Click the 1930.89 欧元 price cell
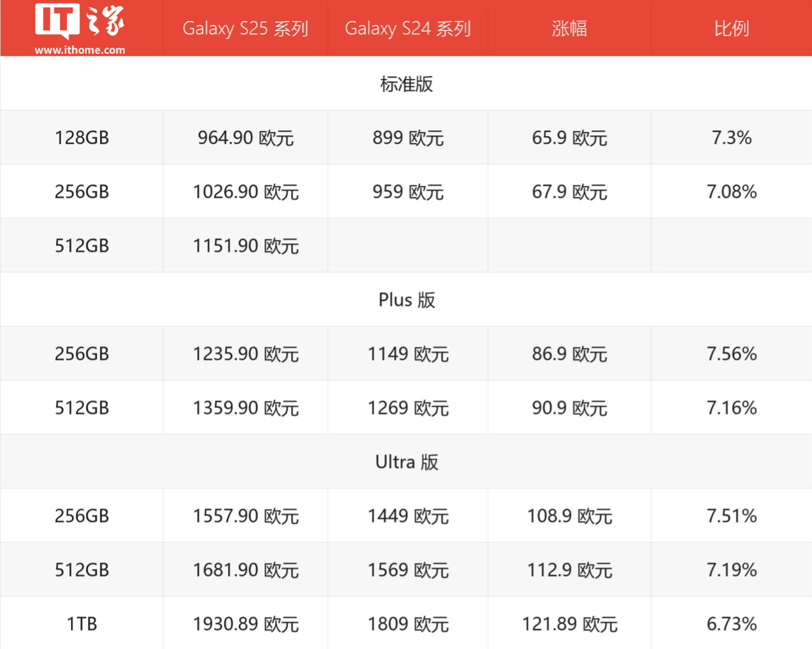 tap(245, 624)
